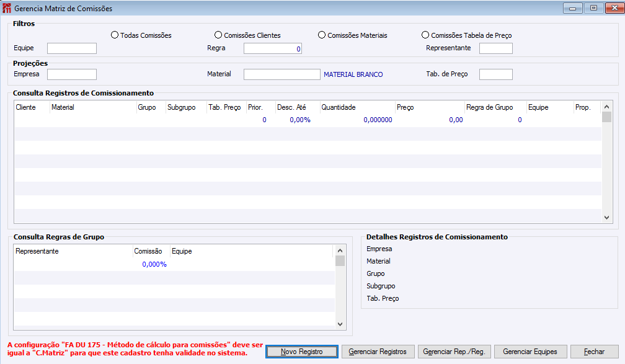Image resolution: width=625 pixels, height=364 pixels.
Task: Click the Novo Registro button
Action: click(302, 352)
